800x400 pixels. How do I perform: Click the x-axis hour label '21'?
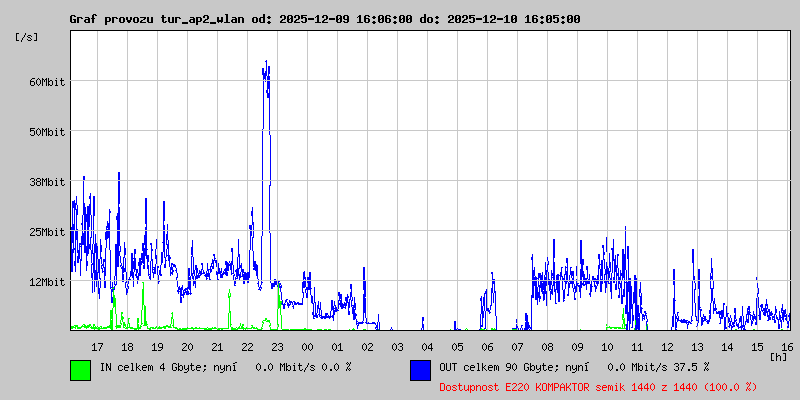coord(217,347)
